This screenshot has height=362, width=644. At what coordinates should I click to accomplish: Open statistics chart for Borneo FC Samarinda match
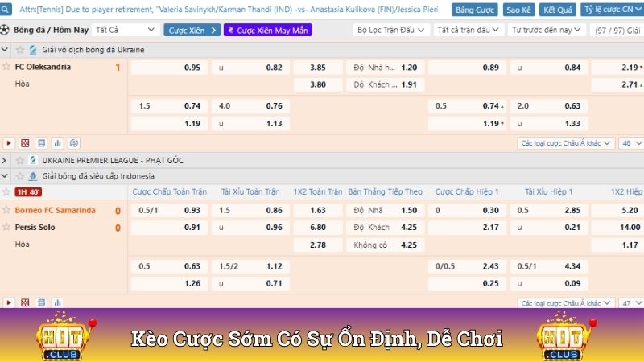pyautogui.click(x=57, y=303)
